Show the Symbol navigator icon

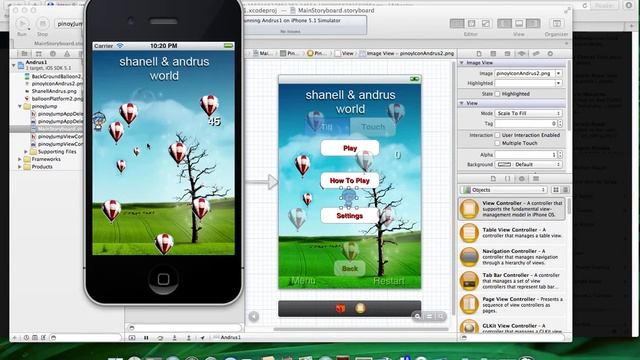(39, 53)
